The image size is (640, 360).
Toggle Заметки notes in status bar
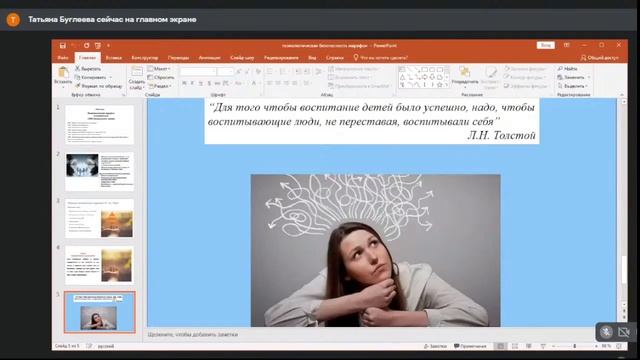point(435,346)
